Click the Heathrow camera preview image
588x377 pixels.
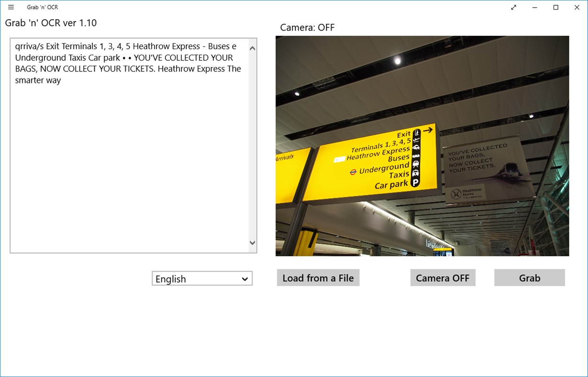pyautogui.click(x=422, y=145)
